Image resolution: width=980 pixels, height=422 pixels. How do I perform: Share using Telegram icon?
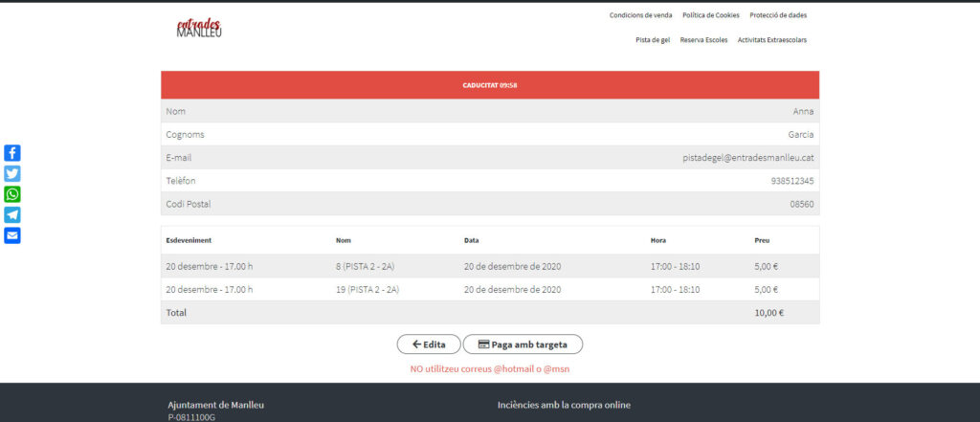click(12, 215)
